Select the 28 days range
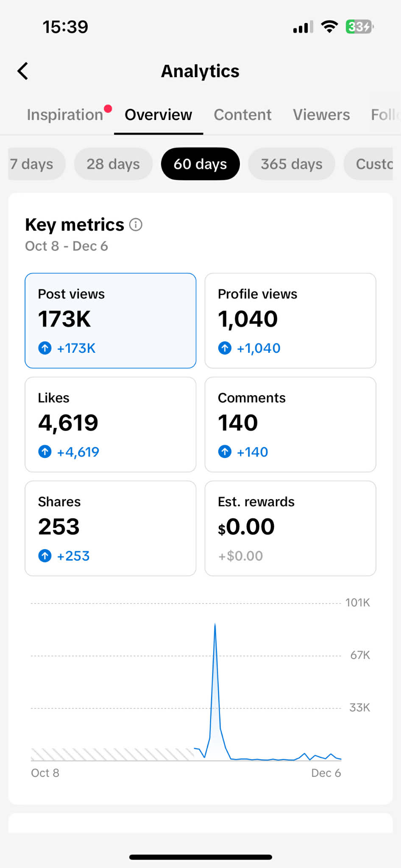Image resolution: width=401 pixels, height=868 pixels. tap(113, 164)
